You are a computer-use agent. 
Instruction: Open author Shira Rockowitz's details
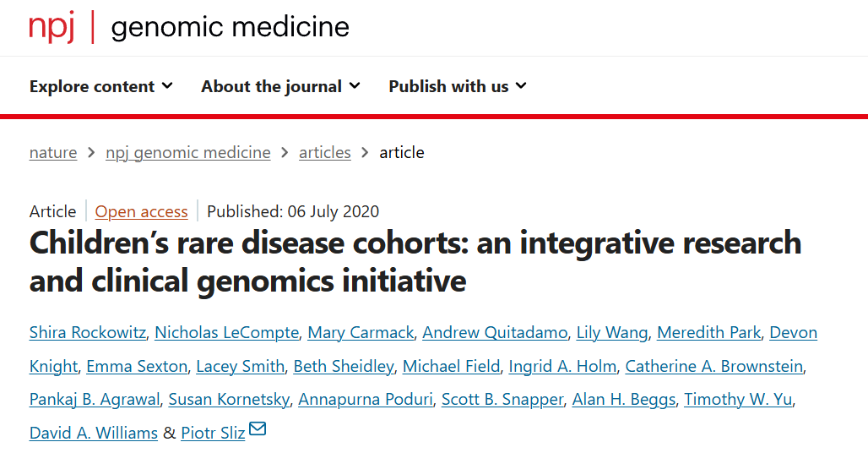click(x=88, y=332)
